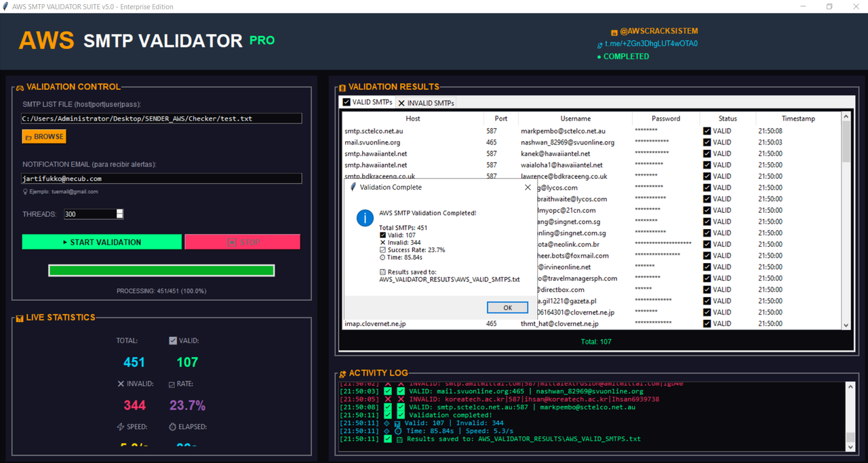Close the Validation Complete dialog with X
This screenshot has height=463, width=868.
click(x=528, y=187)
